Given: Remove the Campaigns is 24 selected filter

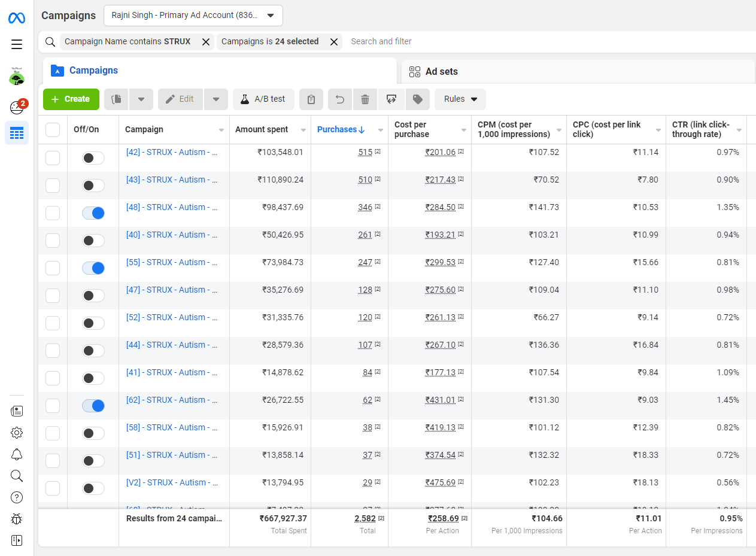Looking at the screenshot, I should coord(334,41).
